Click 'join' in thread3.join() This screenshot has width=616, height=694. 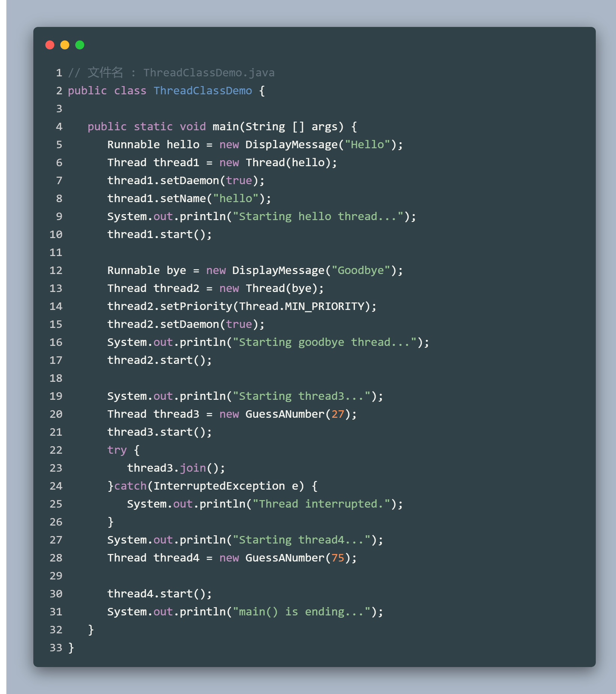coord(193,468)
